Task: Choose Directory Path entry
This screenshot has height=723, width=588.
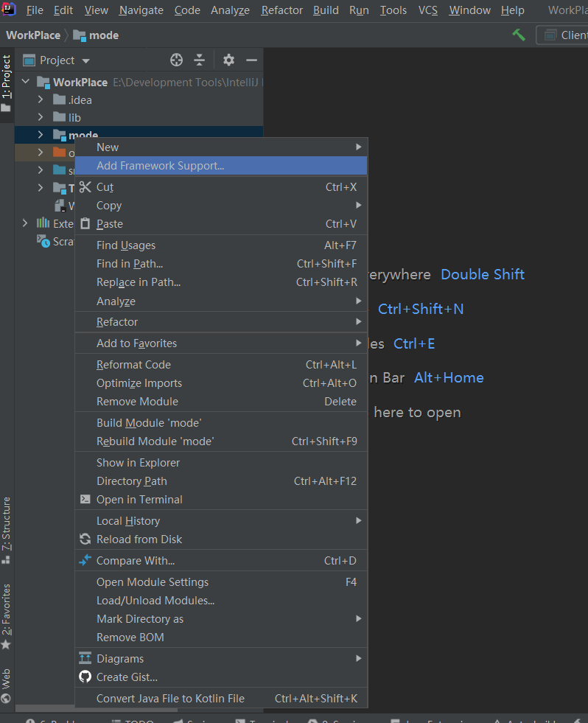Action: coord(221,481)
